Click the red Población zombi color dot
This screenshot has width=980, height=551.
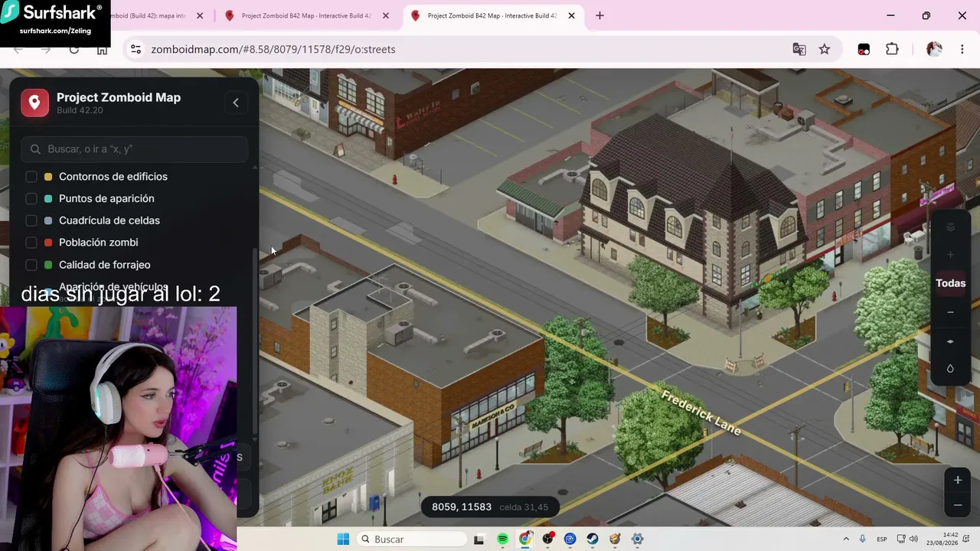(x=48, y=243)
